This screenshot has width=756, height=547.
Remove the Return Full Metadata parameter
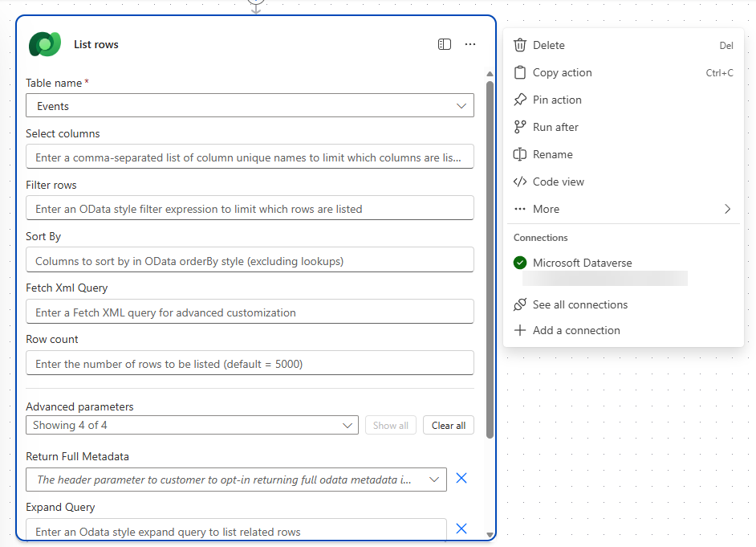coord(461,478)
